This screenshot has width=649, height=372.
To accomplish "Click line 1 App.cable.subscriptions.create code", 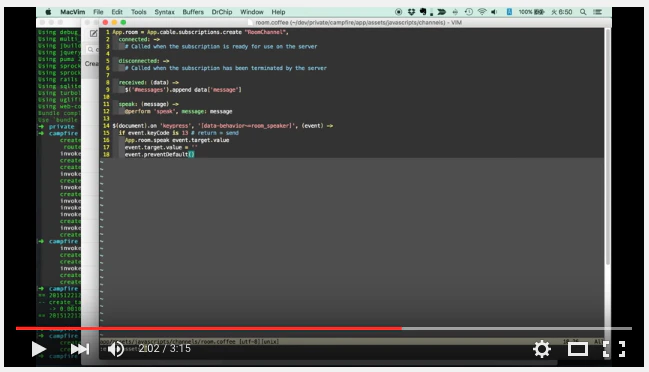I will 200,32.
